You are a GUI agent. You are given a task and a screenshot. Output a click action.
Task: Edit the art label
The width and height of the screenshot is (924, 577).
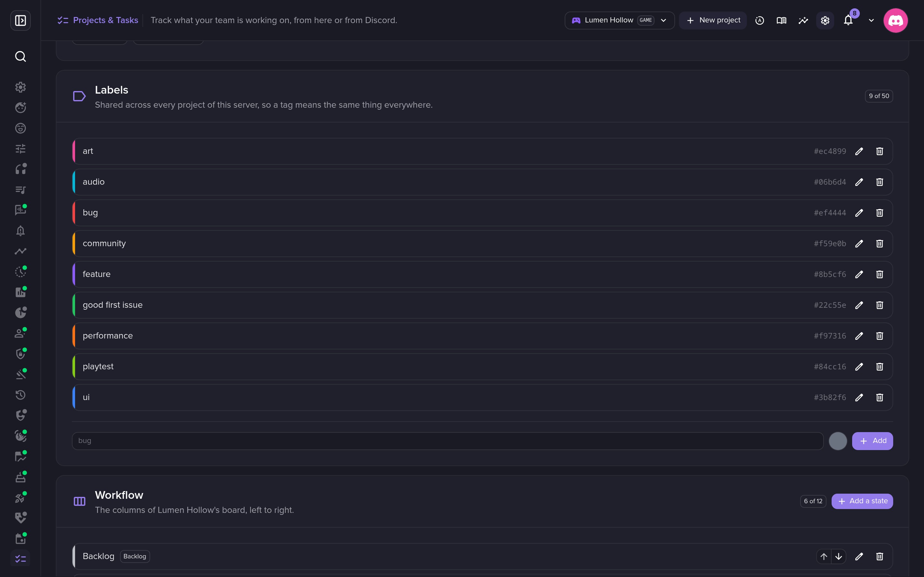pos(859,152)
